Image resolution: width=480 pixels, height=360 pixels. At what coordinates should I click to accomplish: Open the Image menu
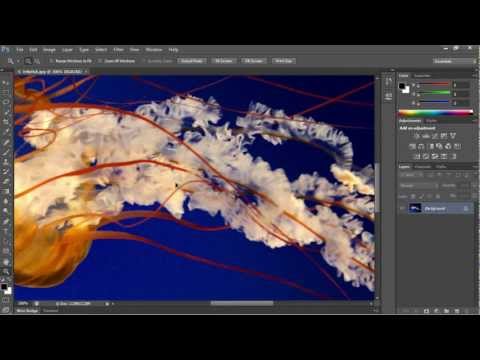coord(49,50)
